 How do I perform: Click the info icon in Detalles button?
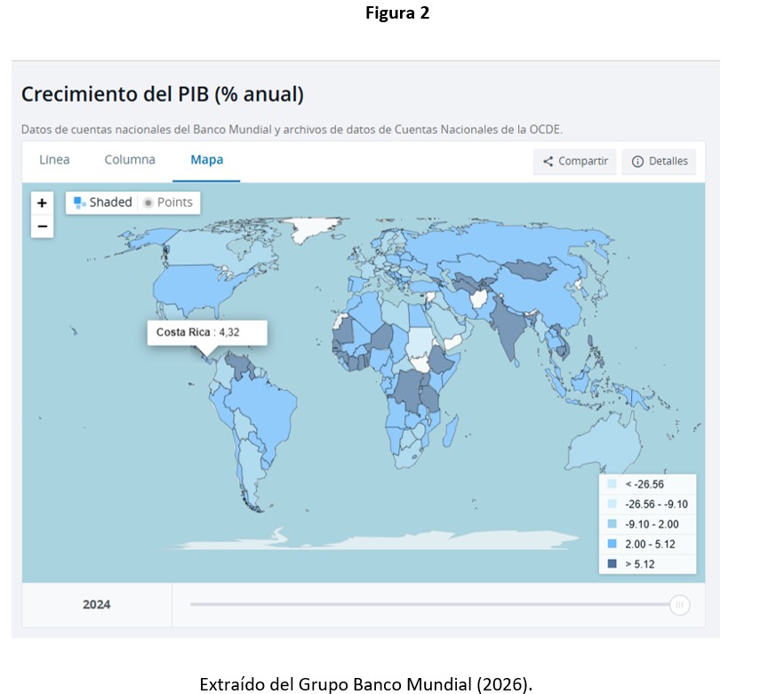(x=636, y=162)
